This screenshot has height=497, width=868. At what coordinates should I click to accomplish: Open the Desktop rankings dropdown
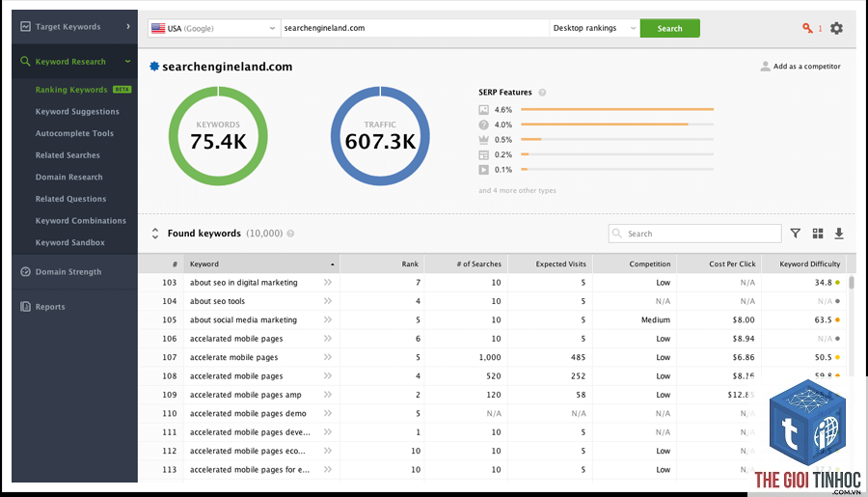tap(594, 28)
